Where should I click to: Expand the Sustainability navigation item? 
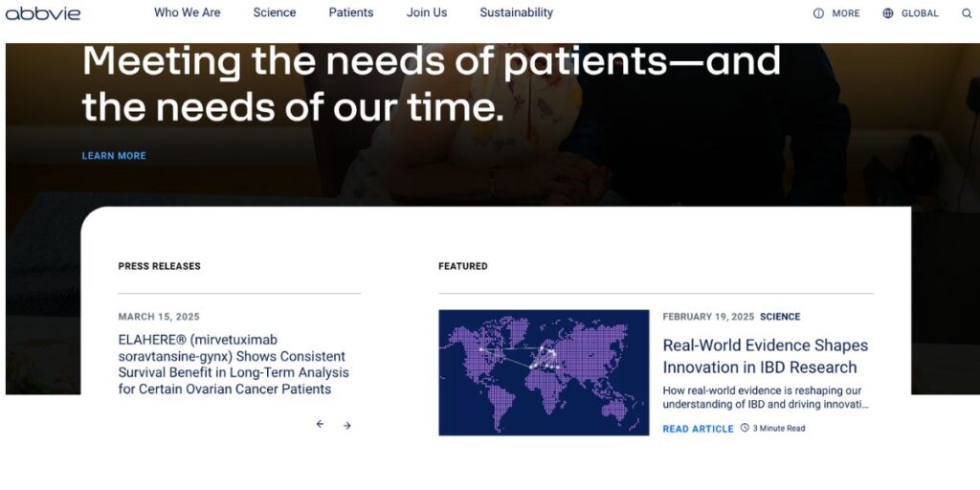tap(516, 12)
